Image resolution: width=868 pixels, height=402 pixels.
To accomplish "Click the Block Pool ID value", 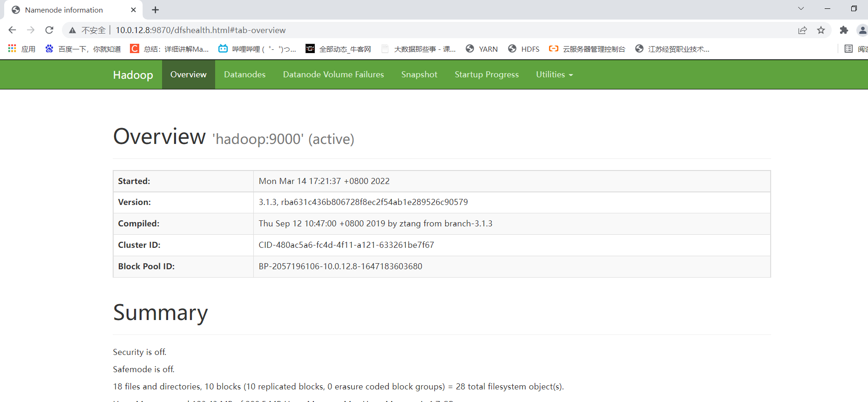I will (x=340, y=266).
